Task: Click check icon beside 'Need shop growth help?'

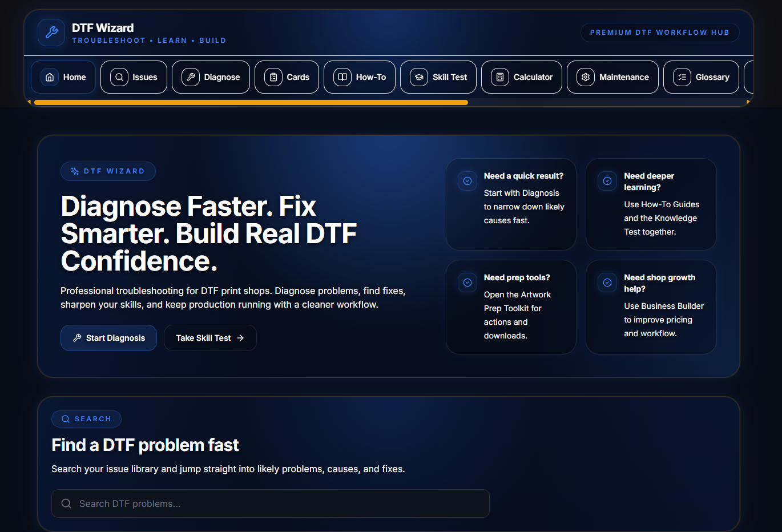Action: [x=607, y=283]
